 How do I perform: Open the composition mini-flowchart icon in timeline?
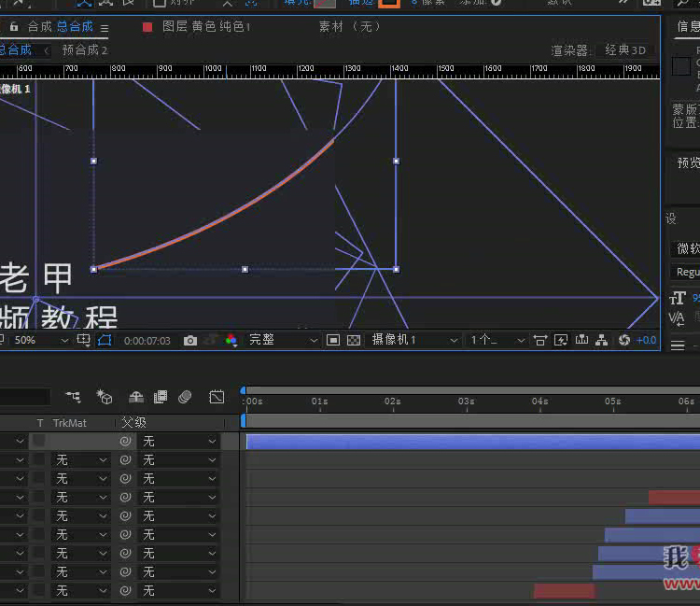click(x=73, y=397)
